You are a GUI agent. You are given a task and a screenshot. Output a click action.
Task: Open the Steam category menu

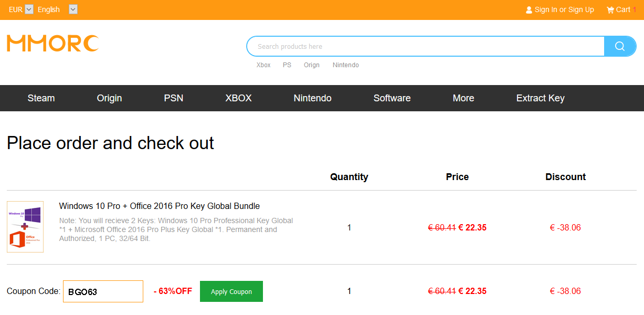click(41, 98)
